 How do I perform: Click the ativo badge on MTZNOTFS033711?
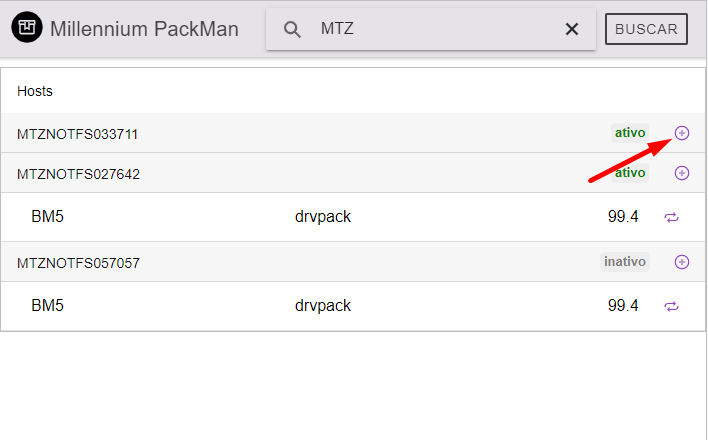tap(630, 132)
